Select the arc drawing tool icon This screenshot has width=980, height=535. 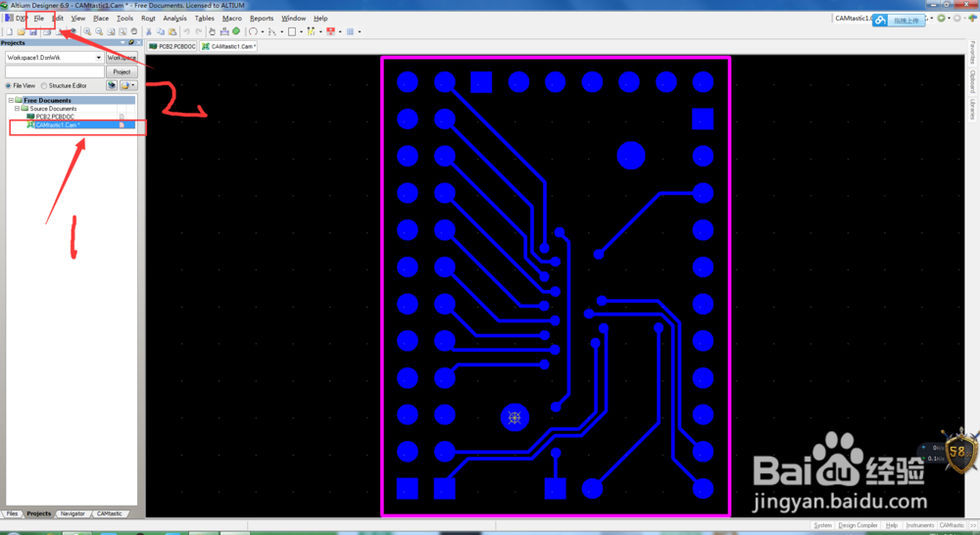tap(253, 31)
